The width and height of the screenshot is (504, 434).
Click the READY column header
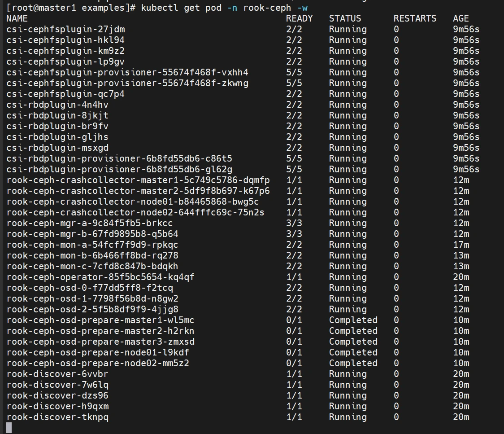coord(299,18)
